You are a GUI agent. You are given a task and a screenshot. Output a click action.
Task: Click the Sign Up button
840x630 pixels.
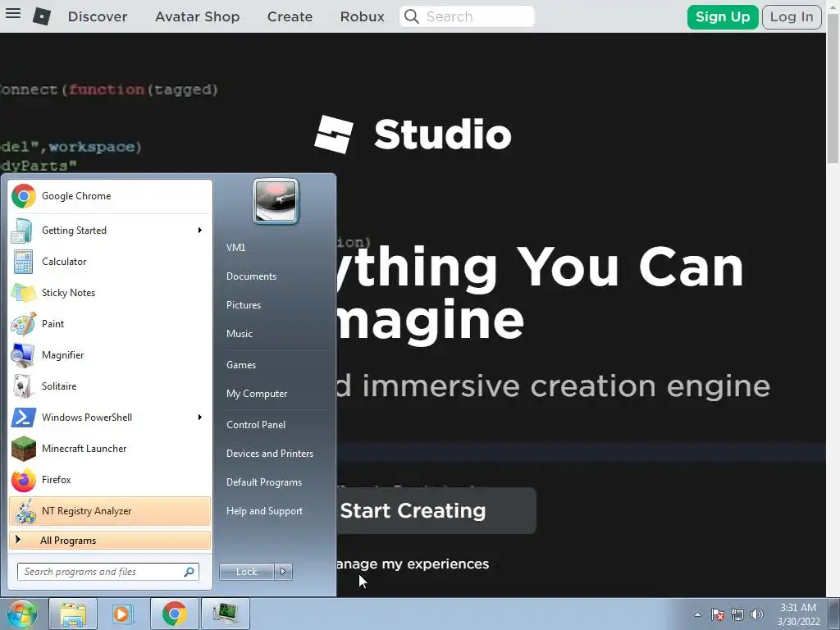pos(723,16)
